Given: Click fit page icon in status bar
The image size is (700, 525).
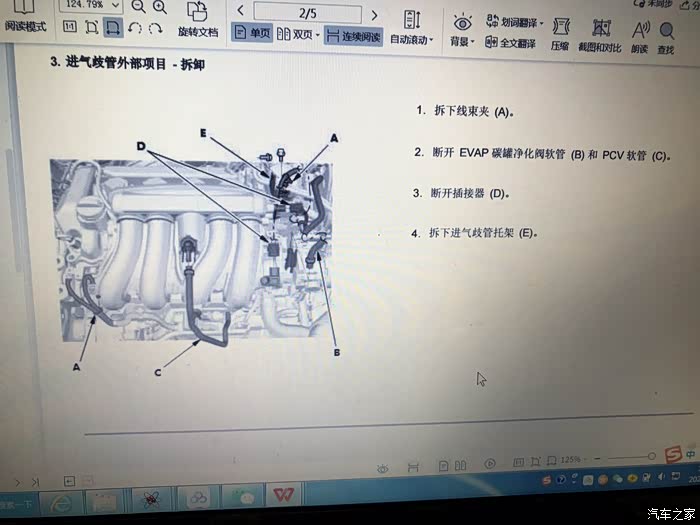Looking at the screenshot, I should pos(535,462).
